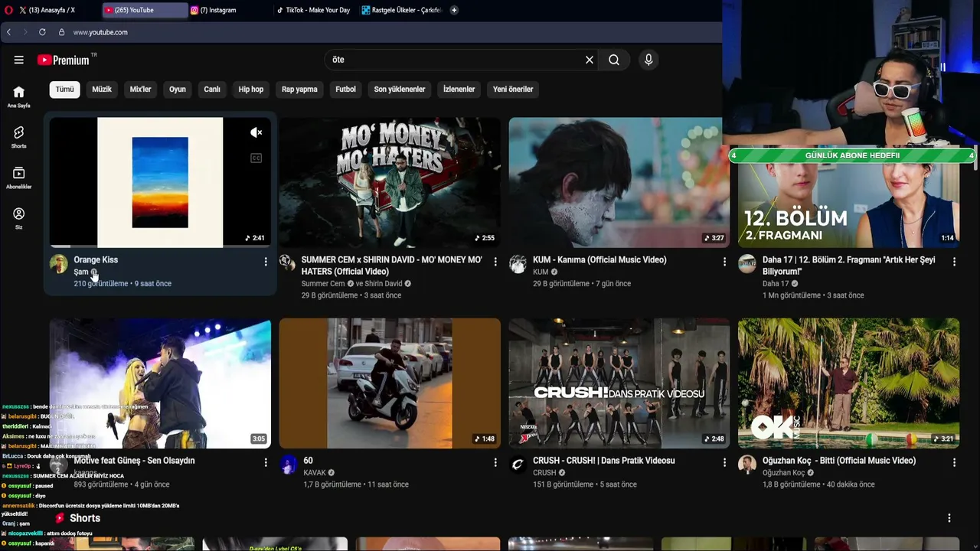Image resolution: width=980 pixels, height=551 pixels.
Task: Select the İzlenenler filter chip
Action: (459, 90)
